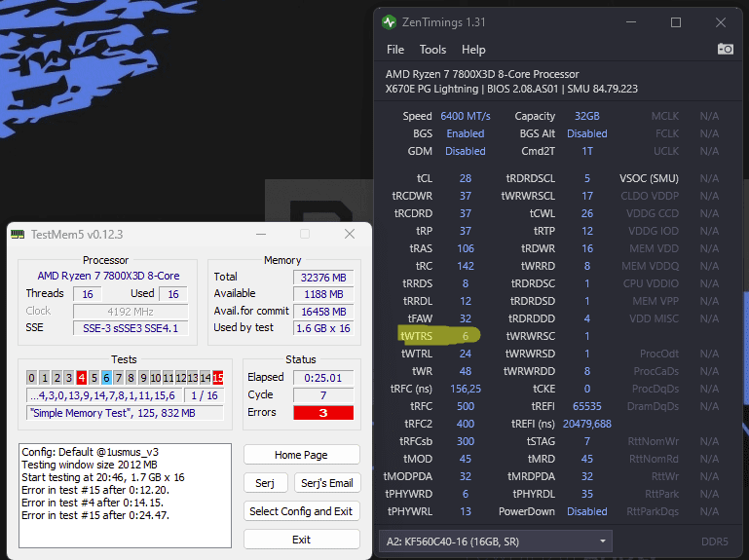This screenshot has width=749, height=560.
Task: Expand the A2: KF560C40-16 module dropdown
Action: coord(496,541)
